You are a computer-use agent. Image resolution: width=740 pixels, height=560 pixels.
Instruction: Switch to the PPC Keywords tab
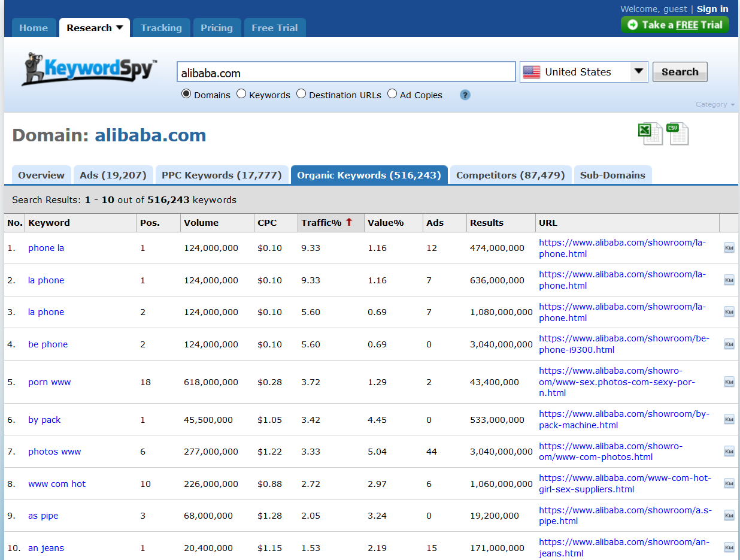click(222, 175)
